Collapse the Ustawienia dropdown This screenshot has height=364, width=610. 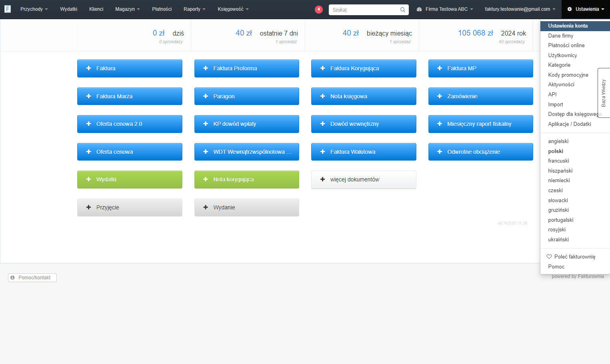[x=586, y=9]
